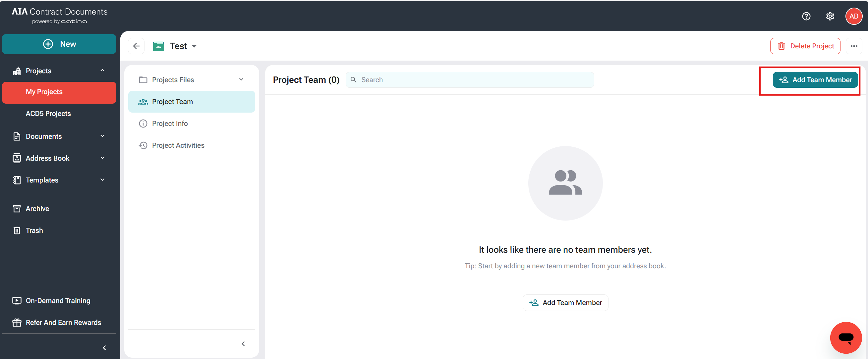Expand the Address Book section
This screenshot has width=868, height=359.
102,158
